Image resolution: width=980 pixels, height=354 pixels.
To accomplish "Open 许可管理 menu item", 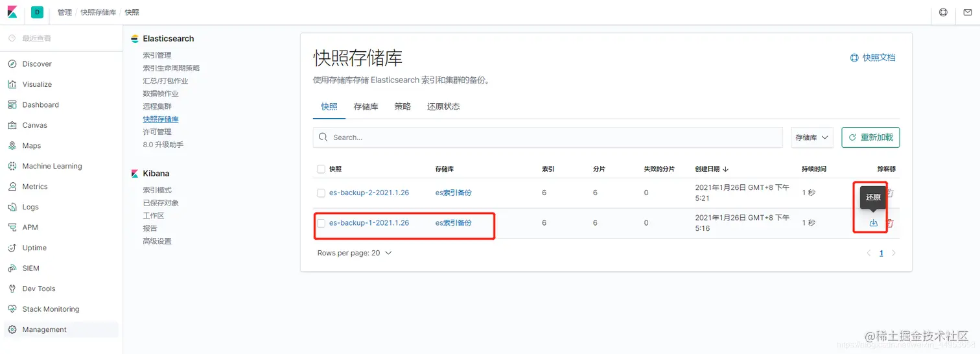I will tap(157, 132).
